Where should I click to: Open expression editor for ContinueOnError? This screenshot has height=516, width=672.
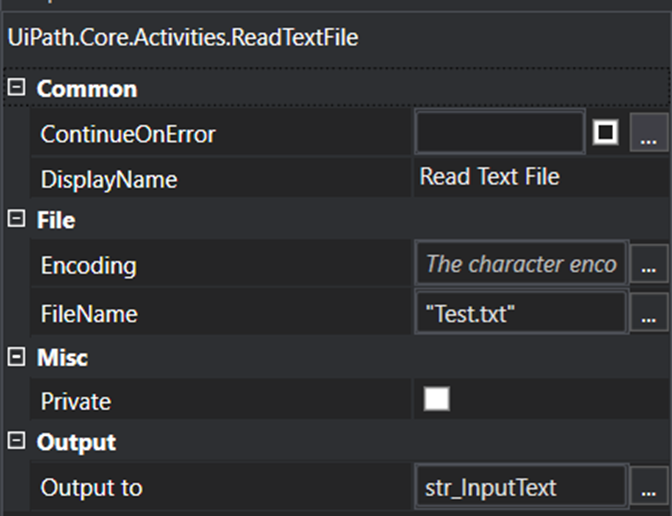click(648, 132)
